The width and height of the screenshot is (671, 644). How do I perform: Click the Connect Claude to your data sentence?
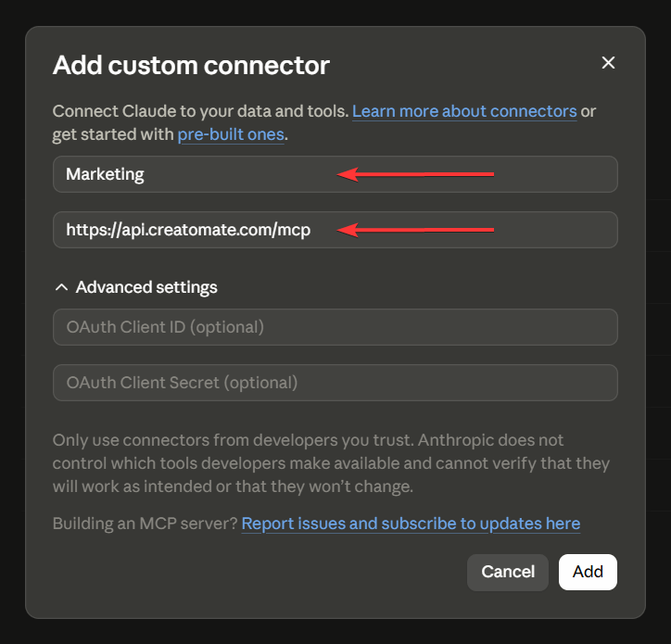pyautogui.click(x=200, y=111)
